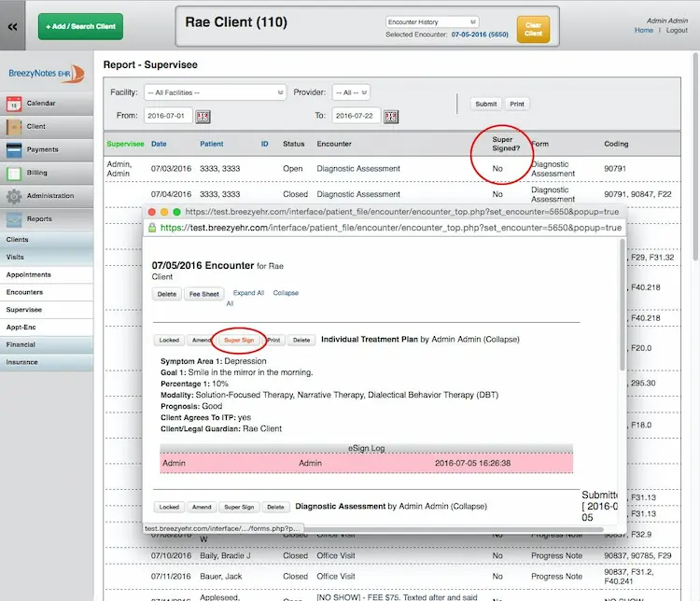Click Locked on Individual Treatment Plan
The width and height of the screenshot is (700, 601).
169,341
